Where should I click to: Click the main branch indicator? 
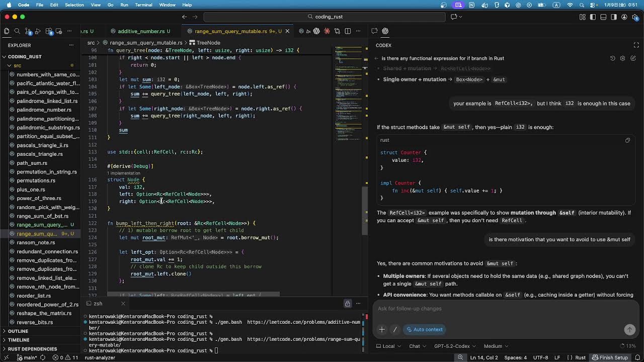tap(27, 357)
